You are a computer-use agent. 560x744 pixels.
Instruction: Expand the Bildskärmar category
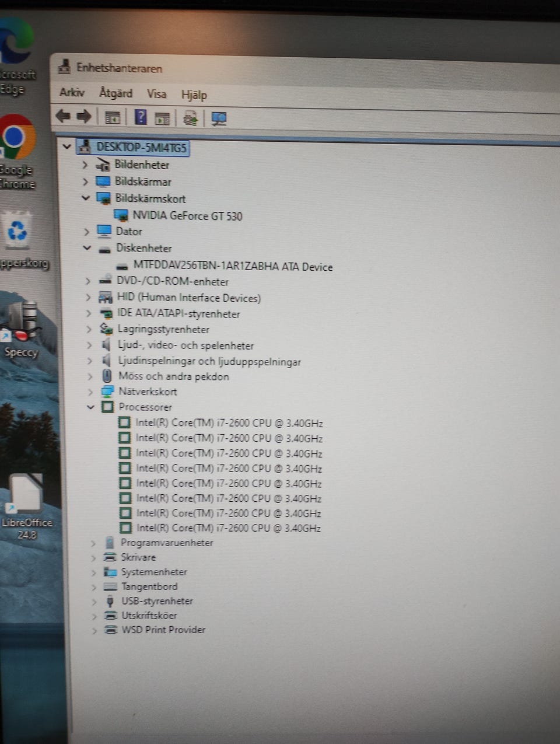coord(85,182)
